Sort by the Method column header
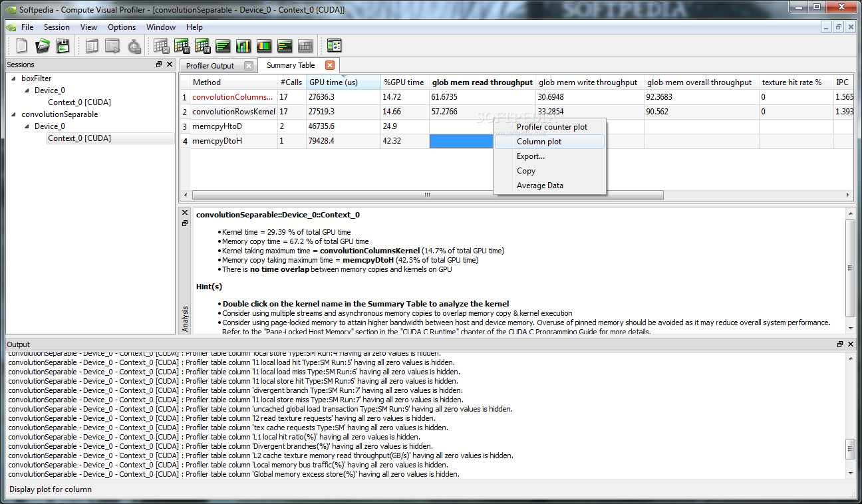 pos(234,82)
